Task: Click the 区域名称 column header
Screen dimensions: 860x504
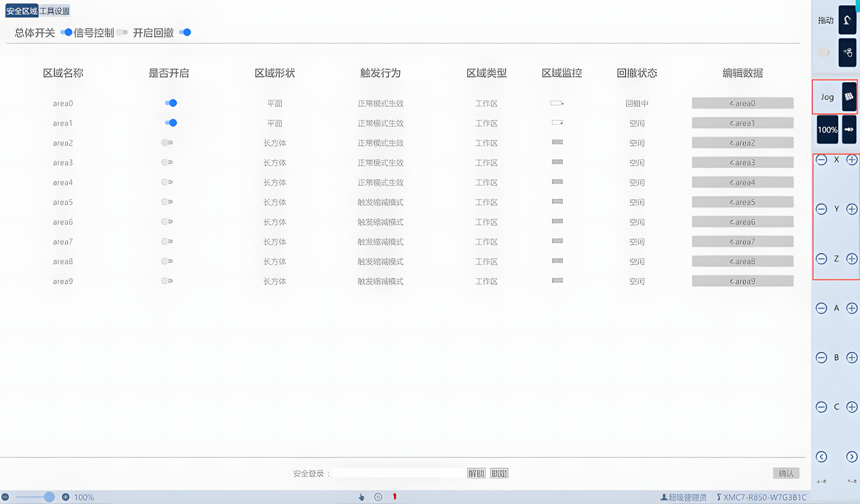Action: [x=63, y=73]
